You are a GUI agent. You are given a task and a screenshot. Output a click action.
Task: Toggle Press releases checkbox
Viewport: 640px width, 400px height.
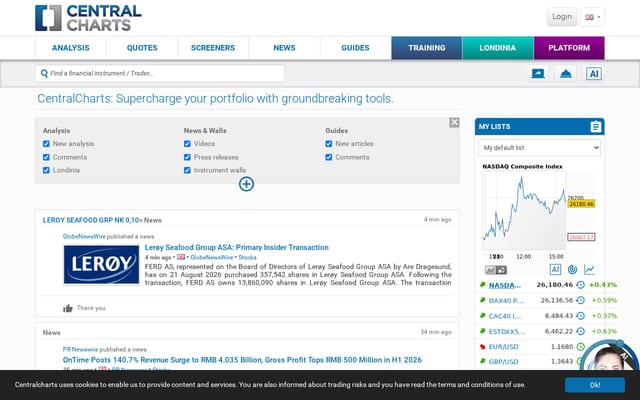tap(187, 157)
